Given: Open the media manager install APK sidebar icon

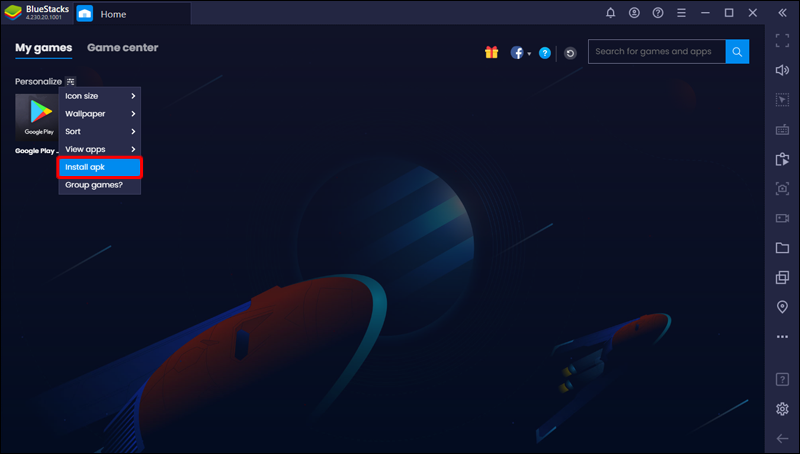Looking at the screenshot, I should (x=782, y=159).
